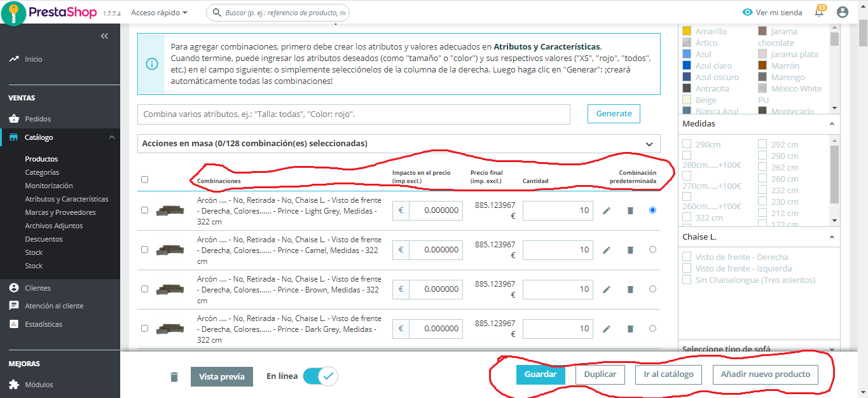Delete the Prince - Dark Grey combination
Viewport: 868px width, 398px height.
(x=630, y=329)
